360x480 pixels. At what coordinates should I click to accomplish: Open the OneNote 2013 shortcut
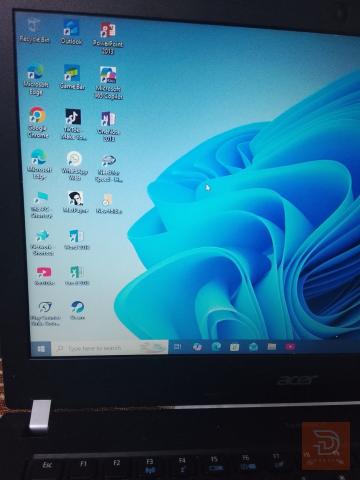coord(108,126)
